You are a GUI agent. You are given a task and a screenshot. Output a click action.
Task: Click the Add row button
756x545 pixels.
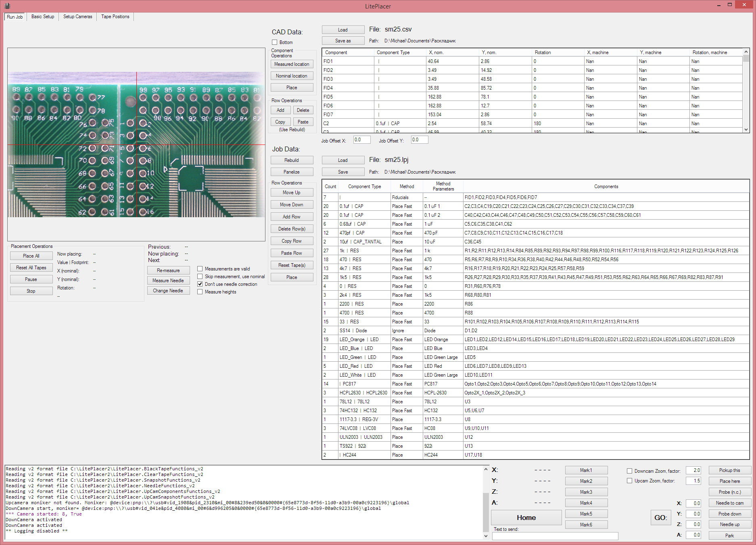pyautogui.click(x=280, y=110)
